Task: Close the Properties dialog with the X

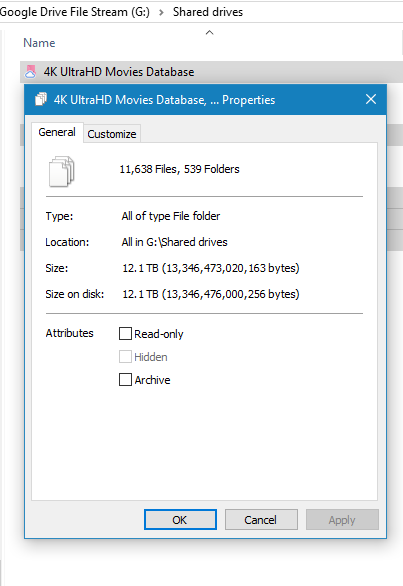Action: pyautogui.click(x=371, y=99)
